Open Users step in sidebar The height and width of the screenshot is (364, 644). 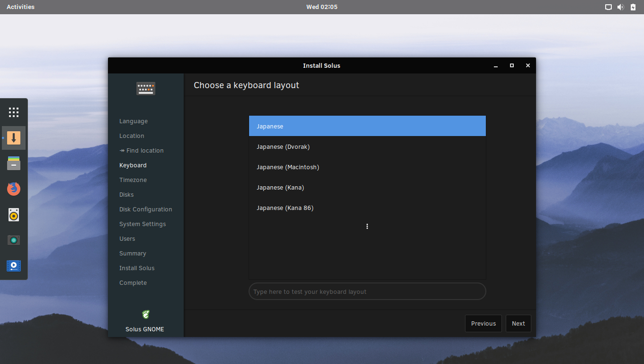point(127,239)
